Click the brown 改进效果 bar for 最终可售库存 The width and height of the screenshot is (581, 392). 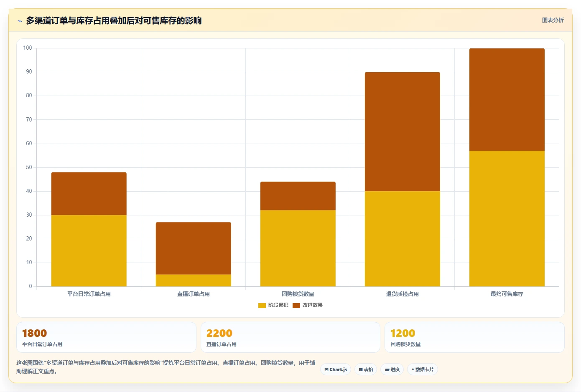(507, 99)
